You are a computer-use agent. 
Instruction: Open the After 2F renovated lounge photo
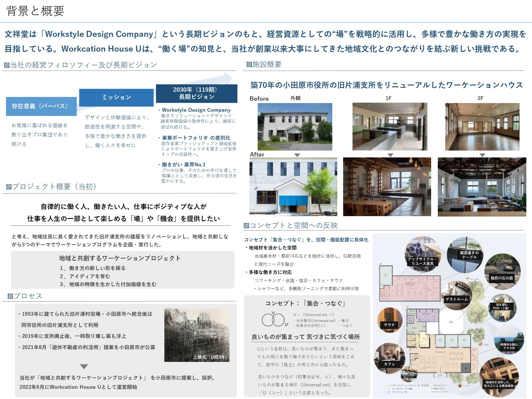[482, 187]
